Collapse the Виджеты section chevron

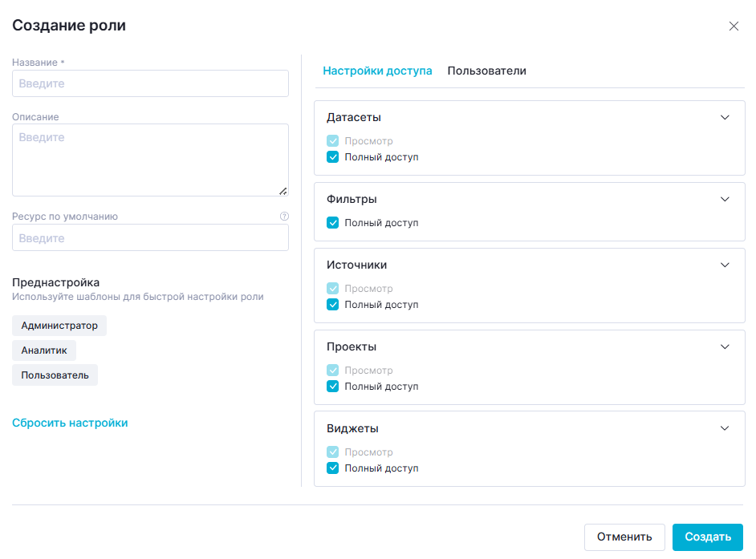point(725,428)
